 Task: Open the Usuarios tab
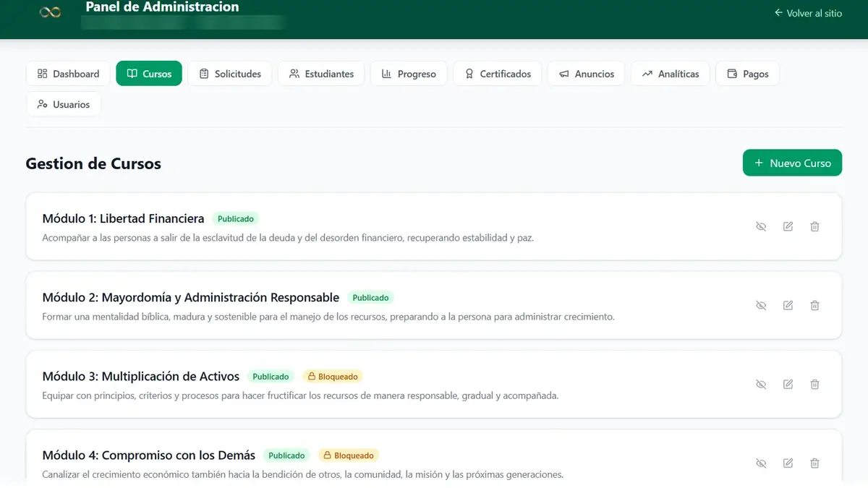pyautogui.click(x=64, y=104)
